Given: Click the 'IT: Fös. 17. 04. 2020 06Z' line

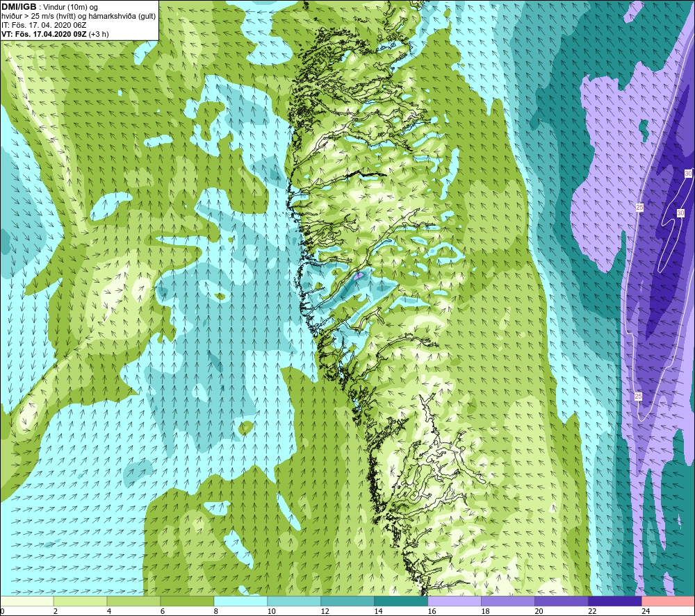Looking at the screenshot, I should tap(44, 25).
